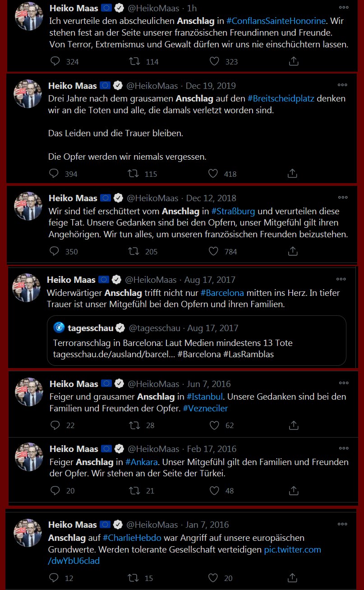Open Heiko Maas avatar on Straßburg tweet

pyautogui.click(x=28, y=206)
